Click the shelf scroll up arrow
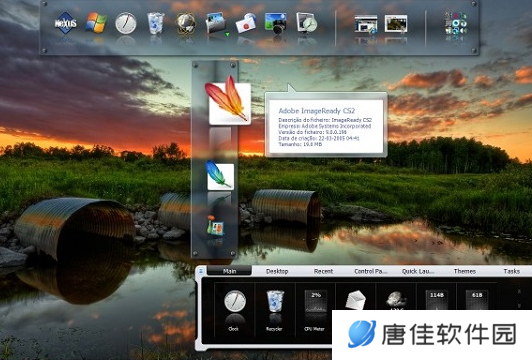Image resolution: width=532 pixels, height=360 pixels. [x=519, y=291]
